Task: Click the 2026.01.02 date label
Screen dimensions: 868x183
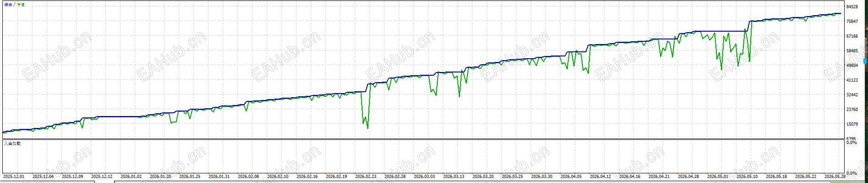Action: 131,176
